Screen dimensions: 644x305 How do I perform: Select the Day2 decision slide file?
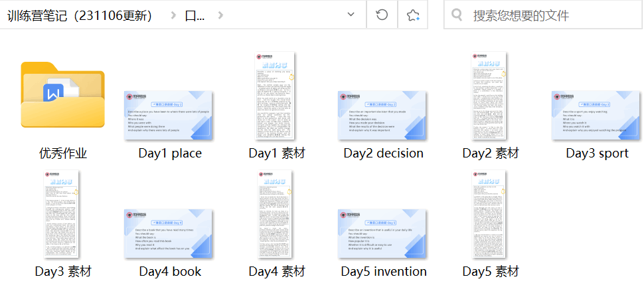(x=383, y=115)
